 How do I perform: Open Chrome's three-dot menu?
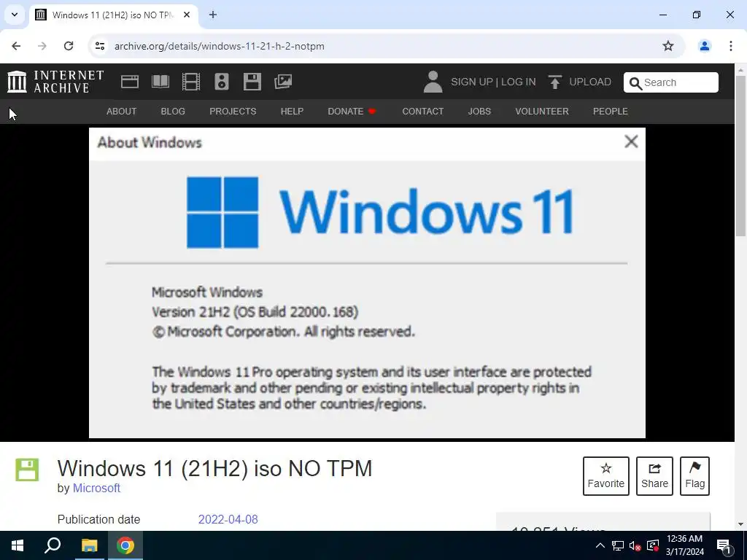731,46
